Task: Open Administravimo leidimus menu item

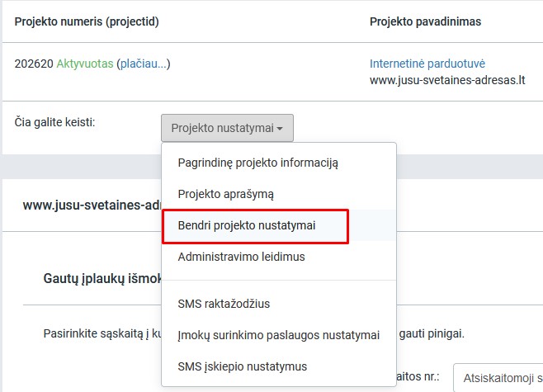Action: (241, 257)
